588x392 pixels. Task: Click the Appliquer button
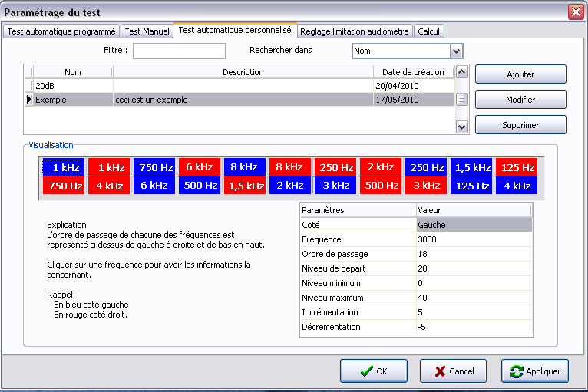[535, 371]
